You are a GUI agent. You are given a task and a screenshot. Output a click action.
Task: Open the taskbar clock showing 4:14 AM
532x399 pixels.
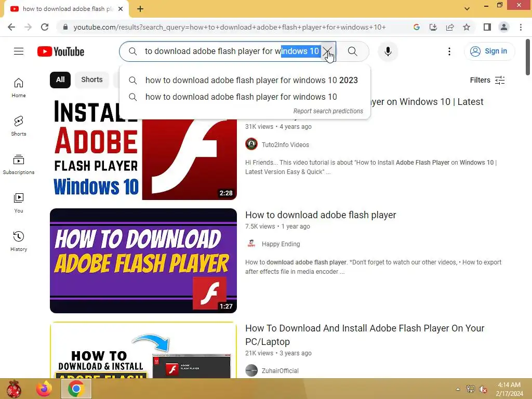click(509, 389)
